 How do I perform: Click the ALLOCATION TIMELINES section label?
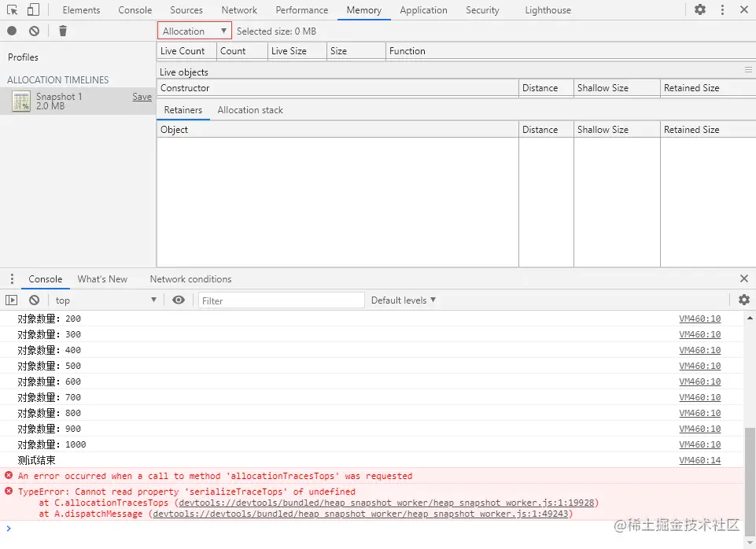point(58,79)
